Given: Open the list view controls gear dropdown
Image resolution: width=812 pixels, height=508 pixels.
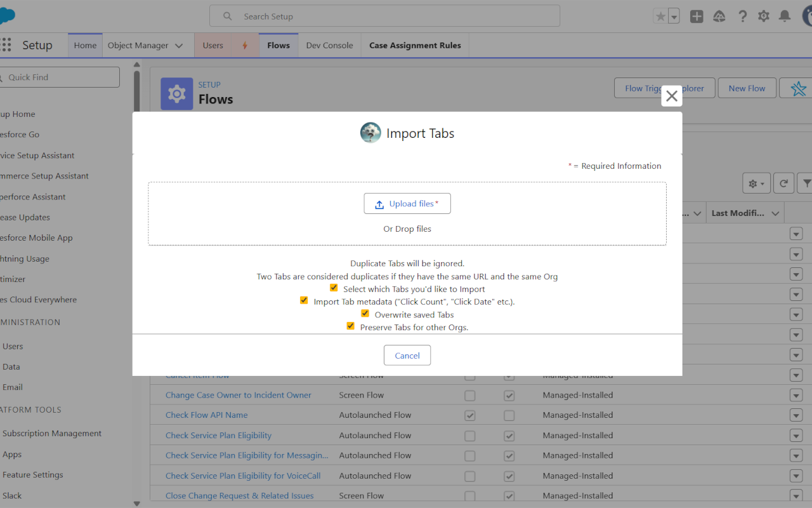Looking at the screenshot, I should pyautogui.click(x=757, y=184).
